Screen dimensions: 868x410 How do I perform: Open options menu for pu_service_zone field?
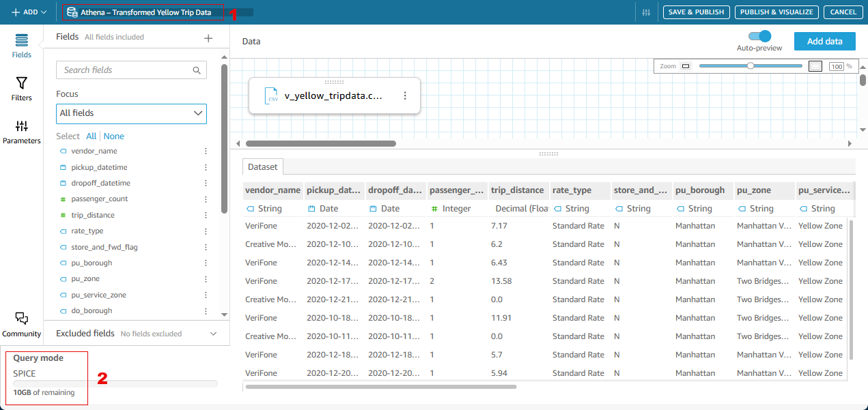(x=206, y=295)
